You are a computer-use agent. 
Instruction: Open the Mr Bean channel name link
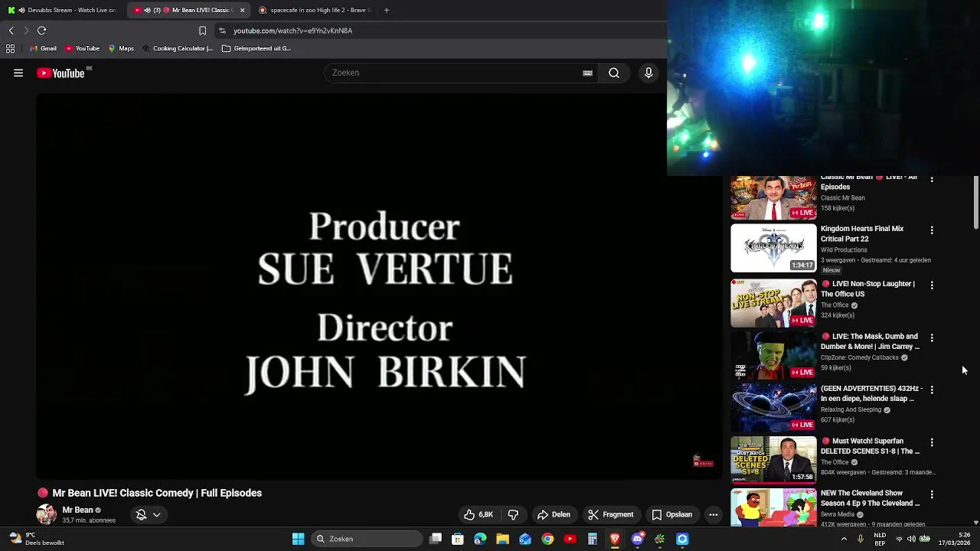[x=77, y=510]
